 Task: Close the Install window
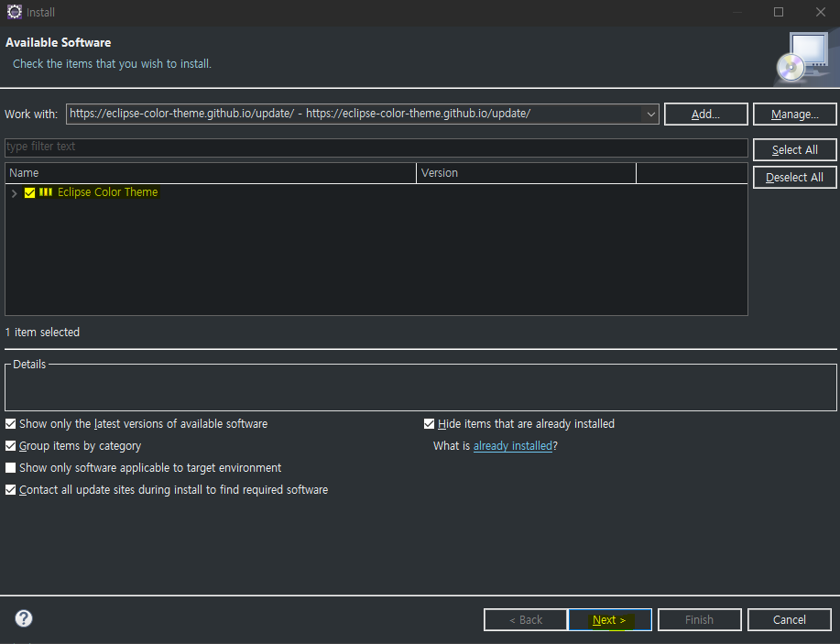tap(820, 12)
